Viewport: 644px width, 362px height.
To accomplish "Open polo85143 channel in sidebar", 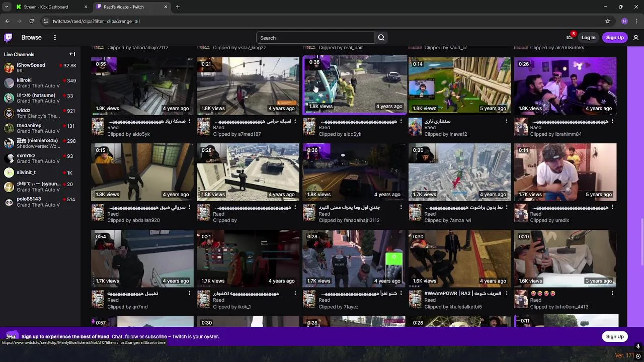I will click(40, 202).
